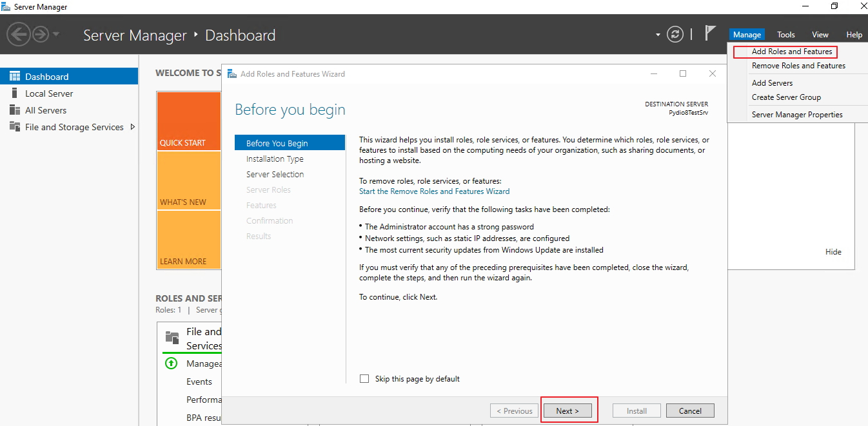Select Add Roles and Features menu entry
Image resolution: width=868 pixels, height=426 pixels.
792,52
